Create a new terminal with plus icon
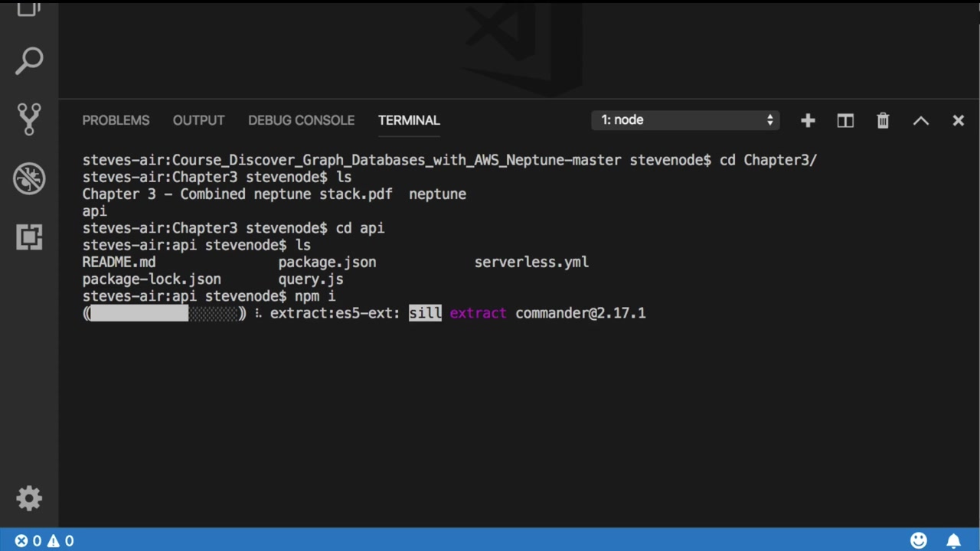Screen dimensions: 980x551 coord(808,120)
